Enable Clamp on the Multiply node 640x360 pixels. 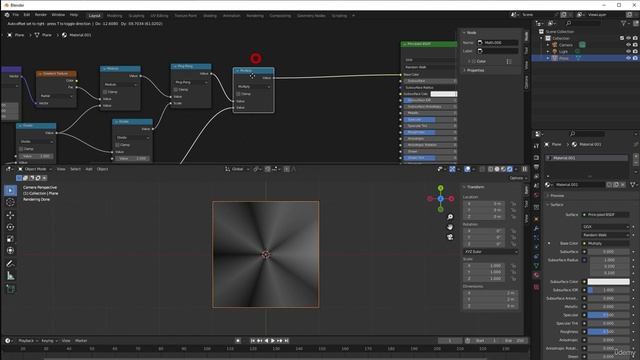(239, 94)
